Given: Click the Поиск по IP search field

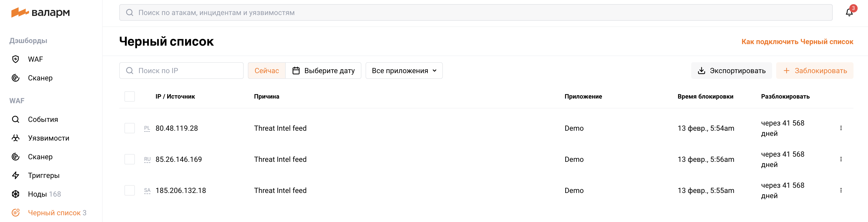Looking at the screenshot, I should pyautogui.click(x=181, y=70).
